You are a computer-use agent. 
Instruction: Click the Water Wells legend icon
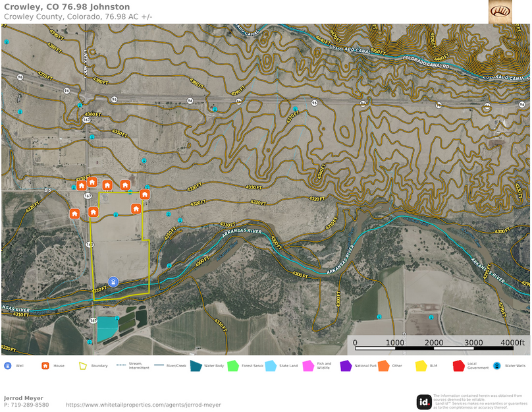point(498,365)
